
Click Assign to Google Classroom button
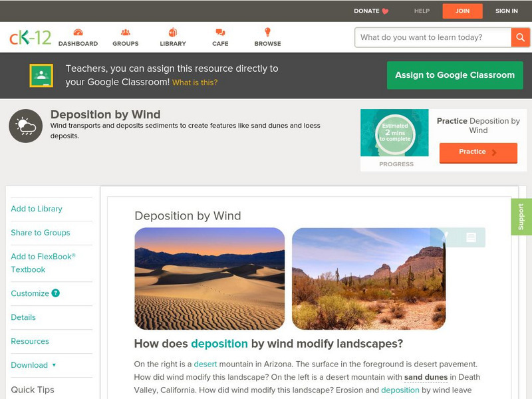tap(455, 75)
